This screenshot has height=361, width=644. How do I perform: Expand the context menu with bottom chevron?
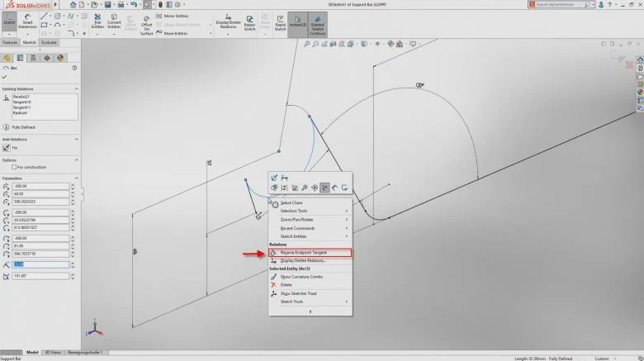[x=310, y=311]
